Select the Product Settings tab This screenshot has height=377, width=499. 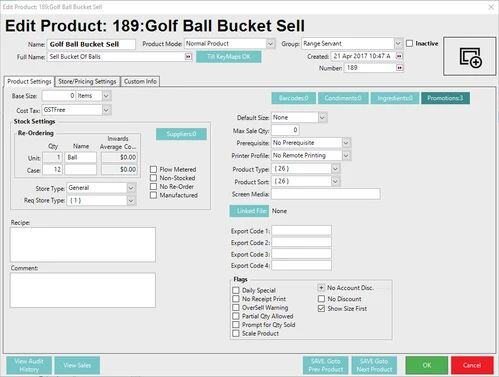(x=29, y=82)
